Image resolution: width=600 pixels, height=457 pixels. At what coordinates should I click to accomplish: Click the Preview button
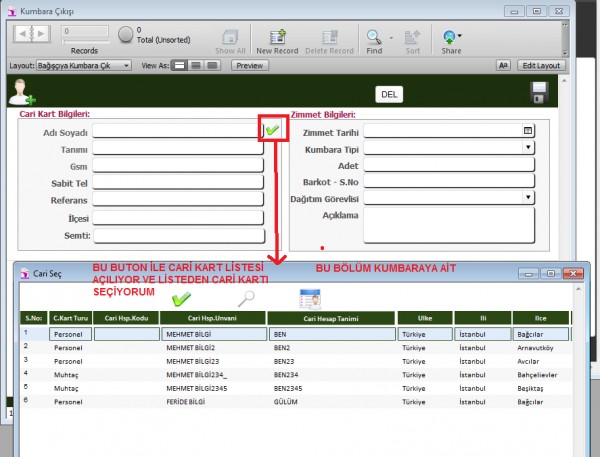coord(250,65)
